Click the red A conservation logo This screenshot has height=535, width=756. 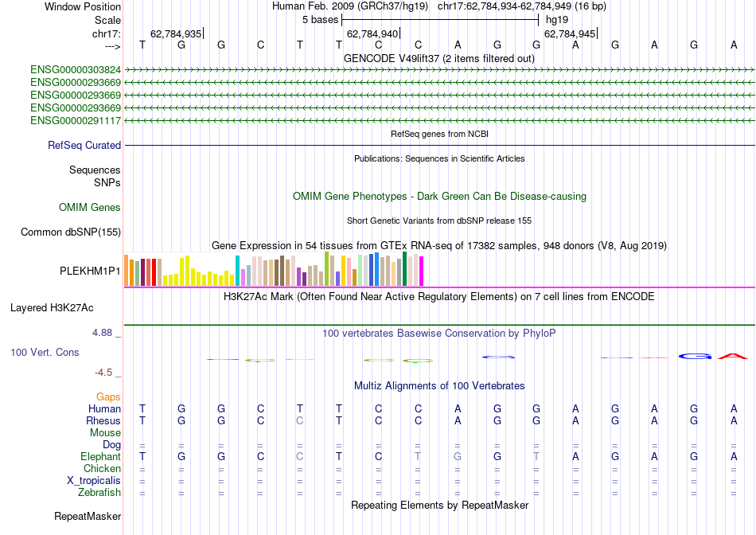[733, 357]
